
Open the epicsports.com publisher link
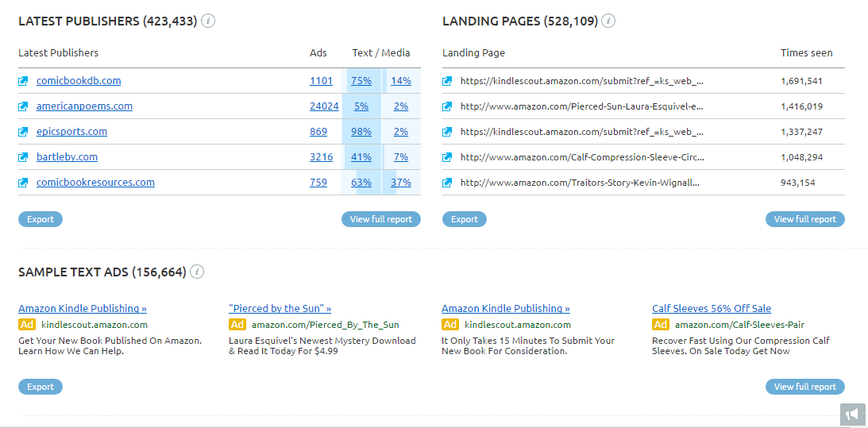pos(71,132)
